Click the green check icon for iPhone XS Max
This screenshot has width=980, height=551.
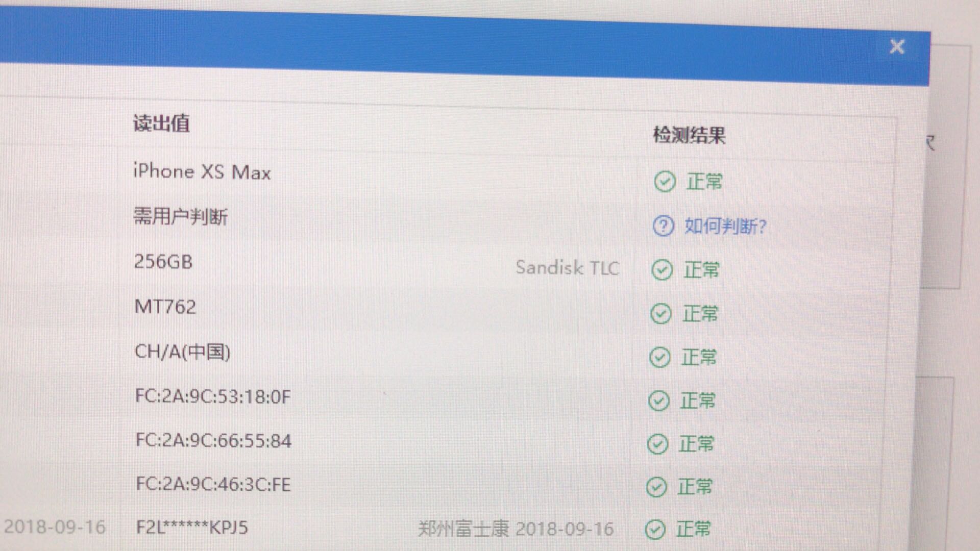pyautogui.click(x=665, y=182)
